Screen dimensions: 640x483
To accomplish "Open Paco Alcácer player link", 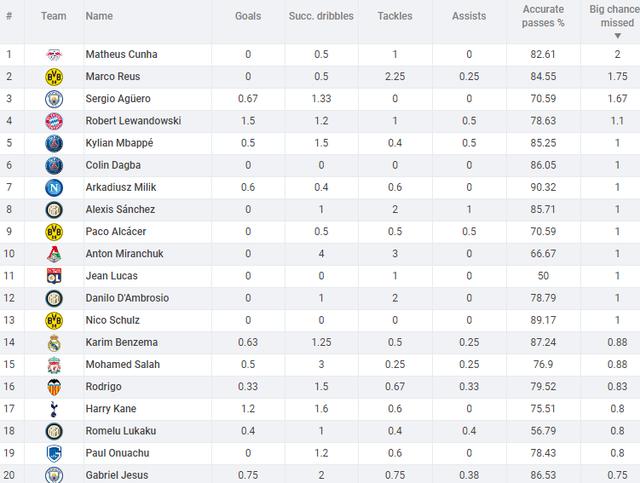I will 116,231.
